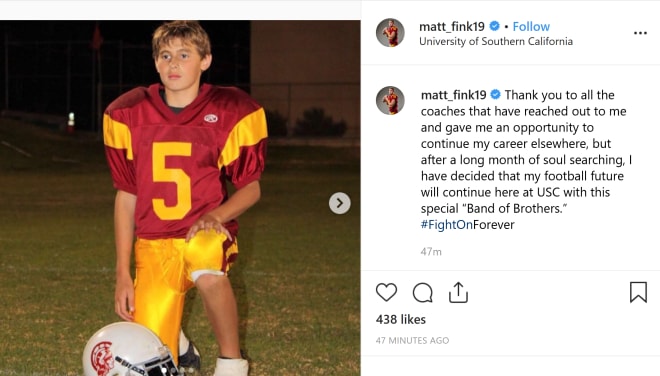Go to next photo with arrow chevron
Image resolution: width=660 pixels, height=376 pixels.
pyautogui.click(x=340, y=203)
